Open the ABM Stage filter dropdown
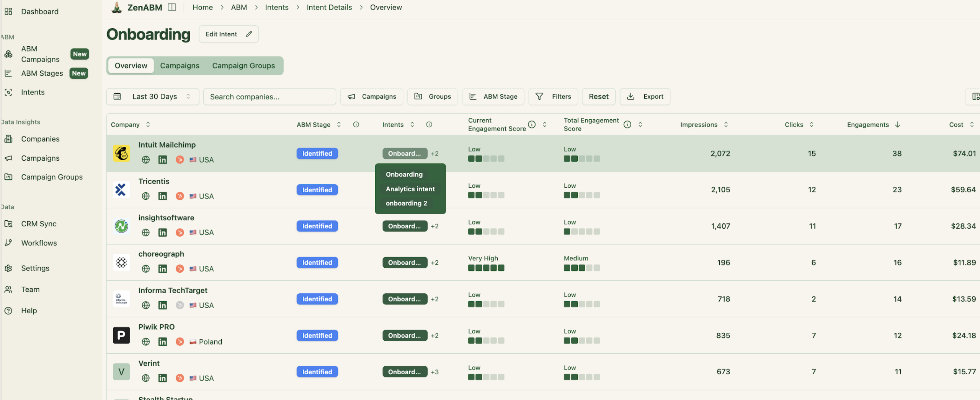Screen dimensions: 980x400 tap(493, 97)
